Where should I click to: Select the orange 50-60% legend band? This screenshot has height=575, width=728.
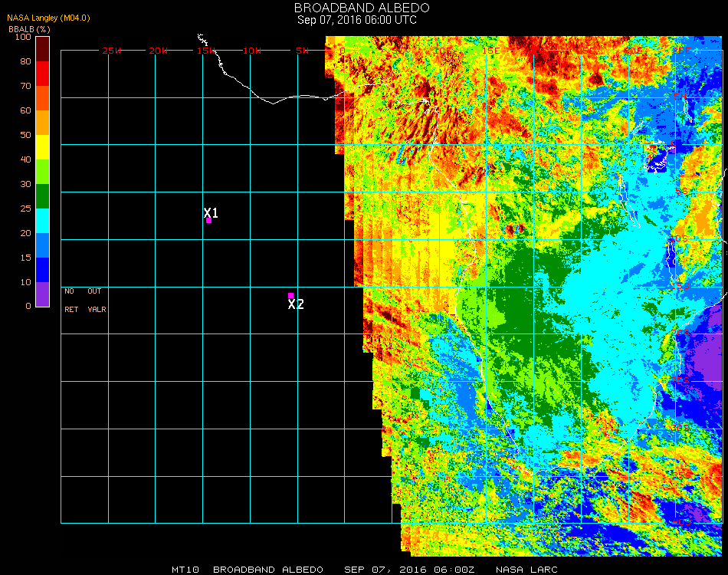pos(42,123)
